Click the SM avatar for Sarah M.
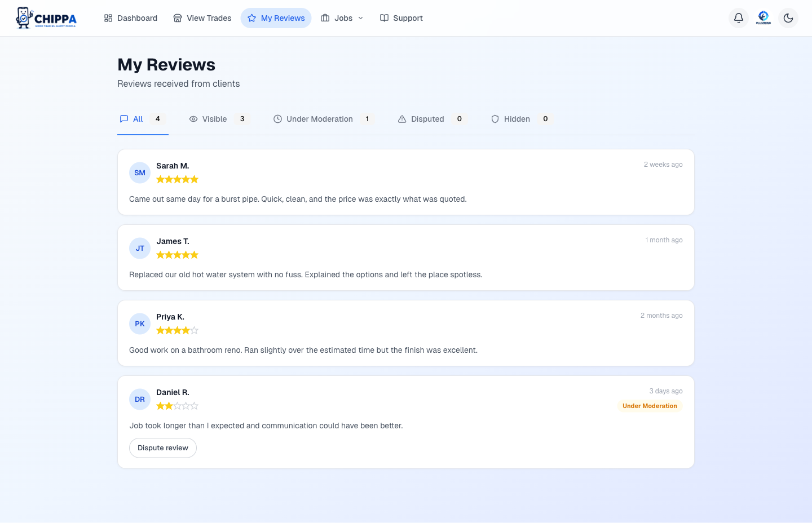The image size is (812, 523). click(x=140, y=173)
